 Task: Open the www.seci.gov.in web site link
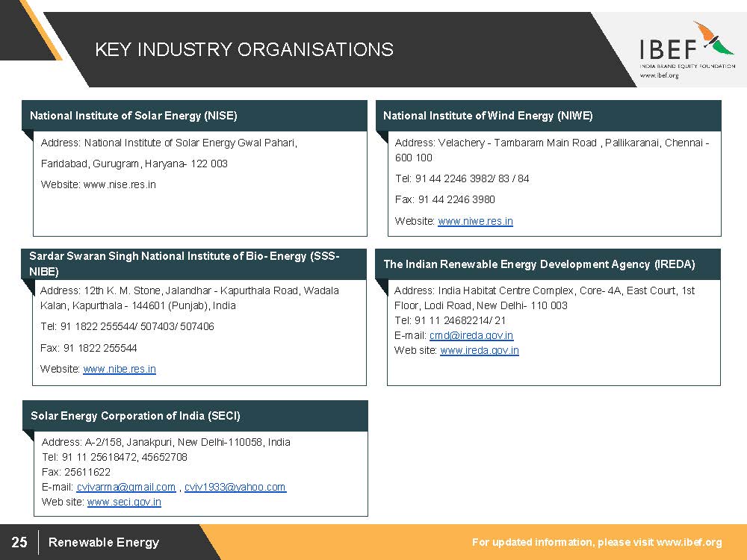[124, 502]
